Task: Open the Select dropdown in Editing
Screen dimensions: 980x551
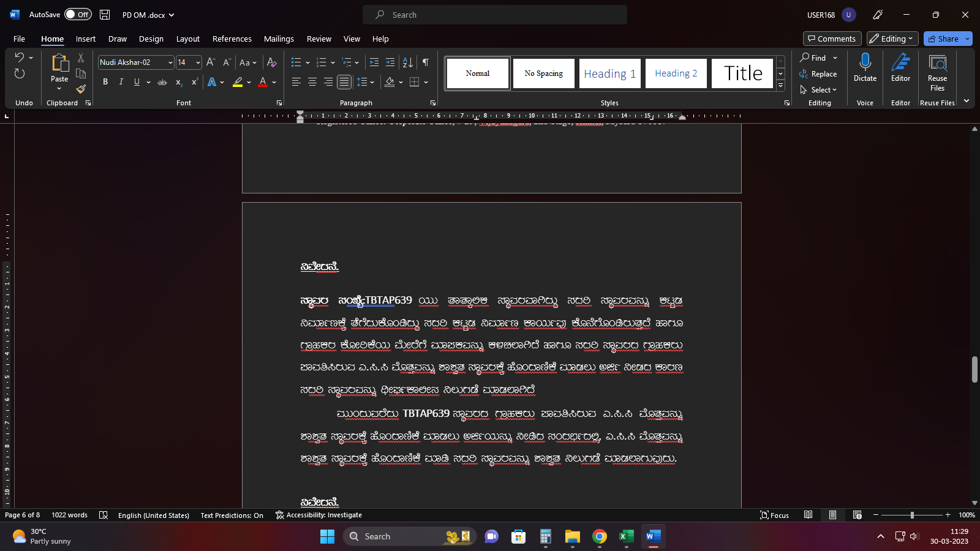Action: point(818,90)
